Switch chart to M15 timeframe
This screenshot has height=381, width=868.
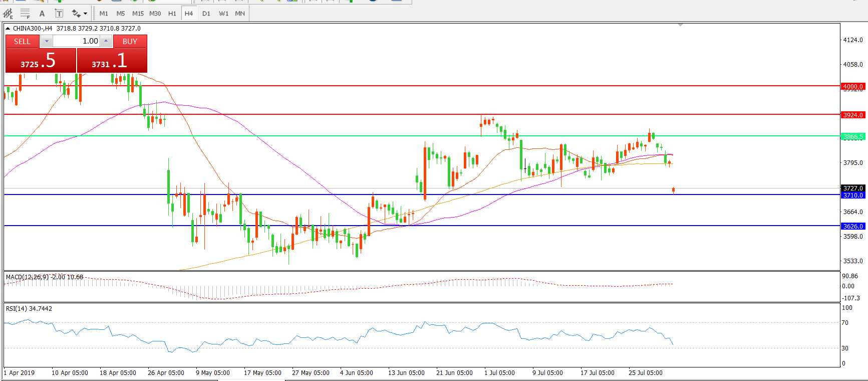pos(138,14)
